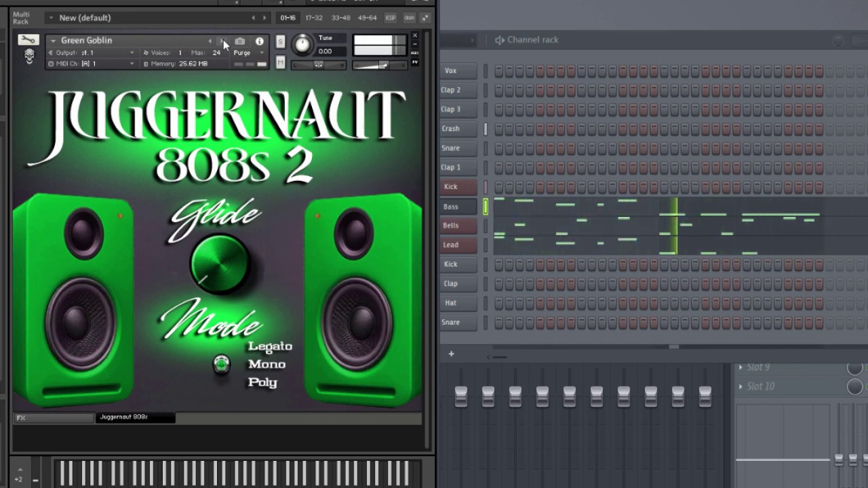The width and height of the screenshot is (868, 488).
Task: Click the Mono mode label
Action: (267, 364)
